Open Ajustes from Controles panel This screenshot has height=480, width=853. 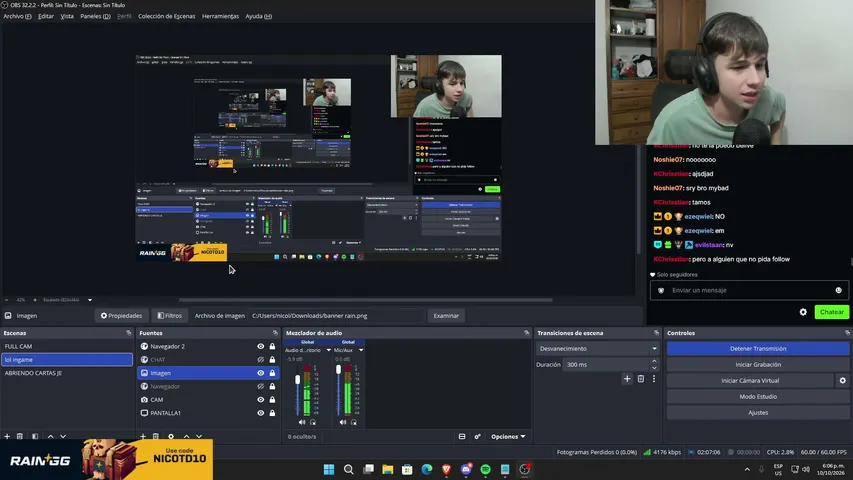pos(758,413)
